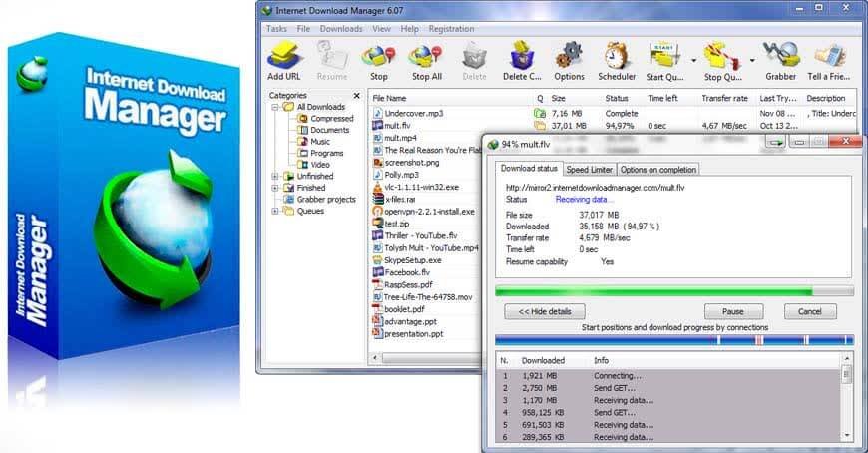This screenshot has width=868, height=453.
Task: Sort by Size column header
Action: (558, 98)
